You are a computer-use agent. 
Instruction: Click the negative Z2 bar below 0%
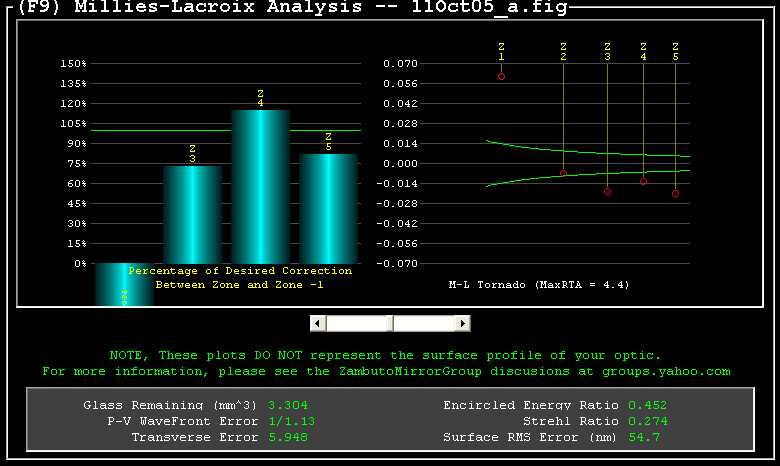pyautogui.click(x=124, y=285)
